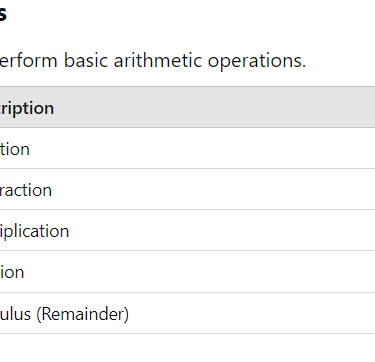Select the first row text ending in 'tion'

[x=15, y=149]
